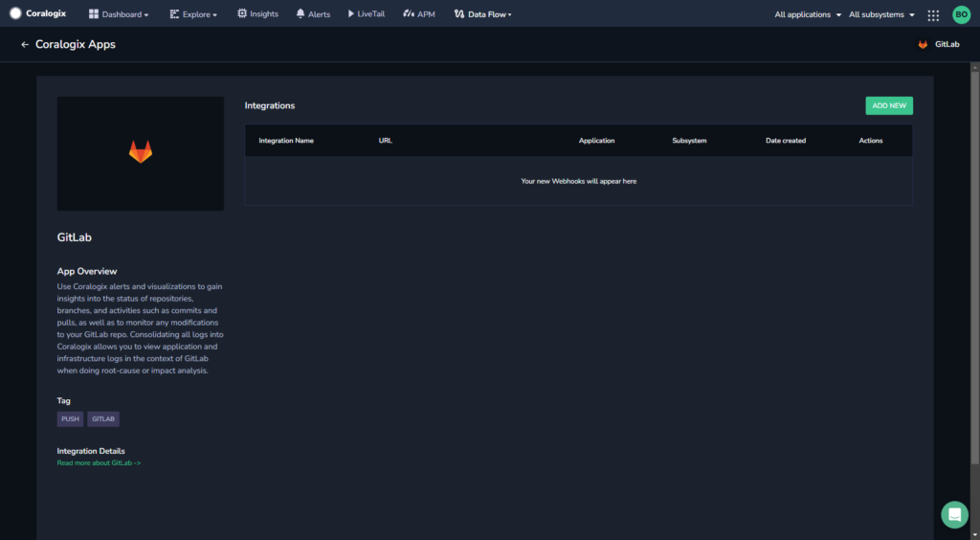Click the URL column header

click(385, 141)
